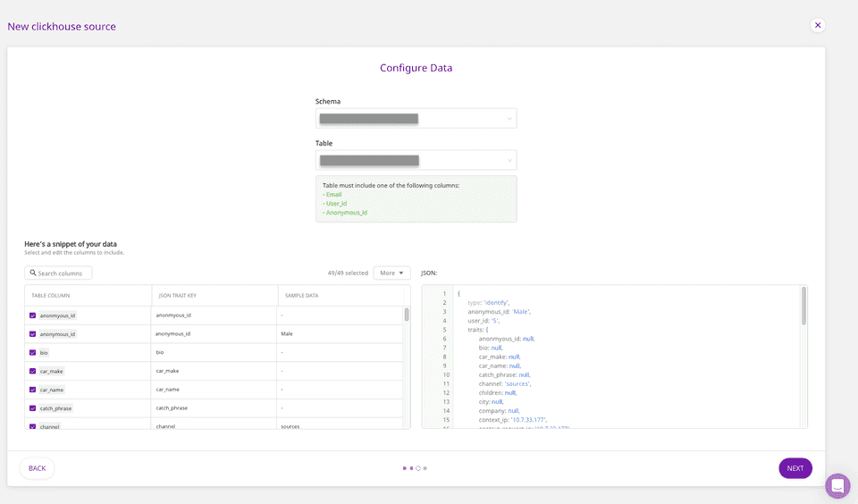Image resolution: width=858 pixels, height=504 pixels.
Task: Click the SAMPLE DATA column header
Action: [301, 296]
